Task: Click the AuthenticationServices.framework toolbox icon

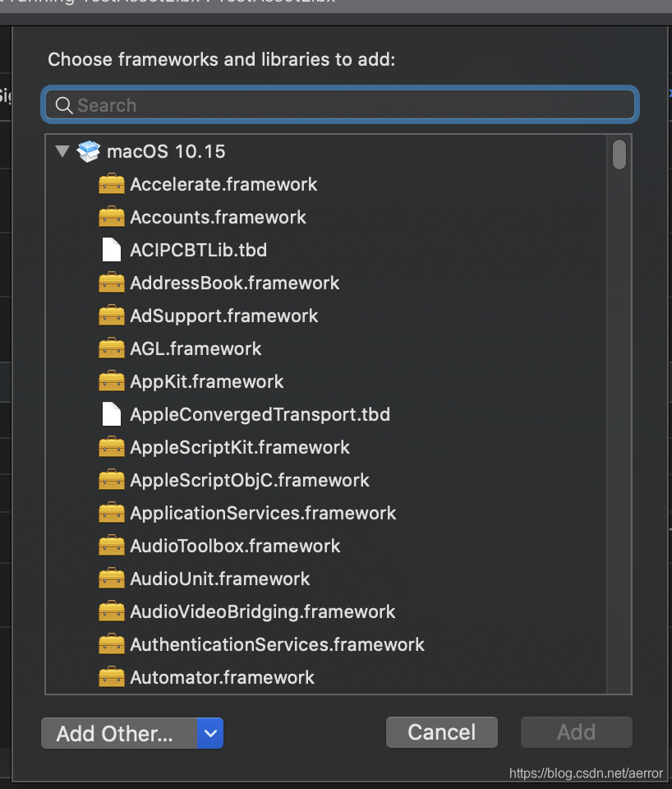Action: [112, 644]
